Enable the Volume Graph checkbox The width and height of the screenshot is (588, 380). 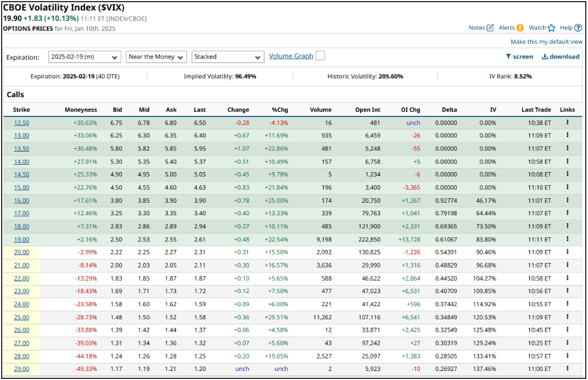tap(320, 57)
